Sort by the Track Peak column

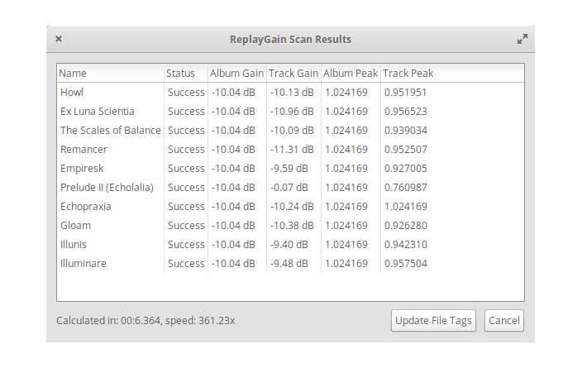pos(408,74)
